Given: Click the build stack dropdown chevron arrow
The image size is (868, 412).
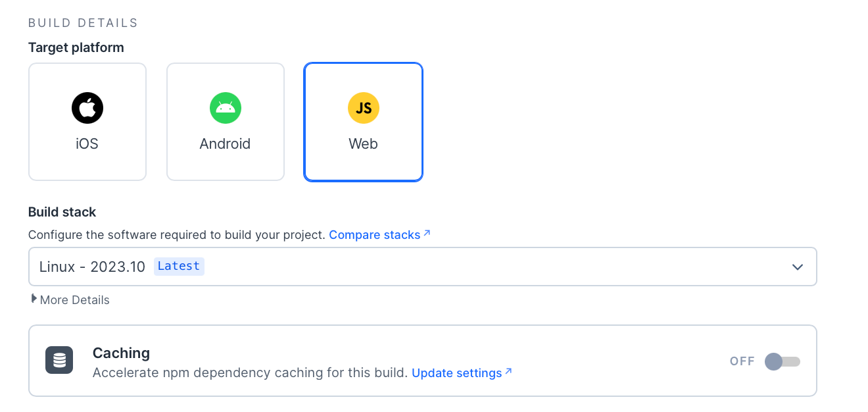Looking at the screenshot, I should (798, 267).
